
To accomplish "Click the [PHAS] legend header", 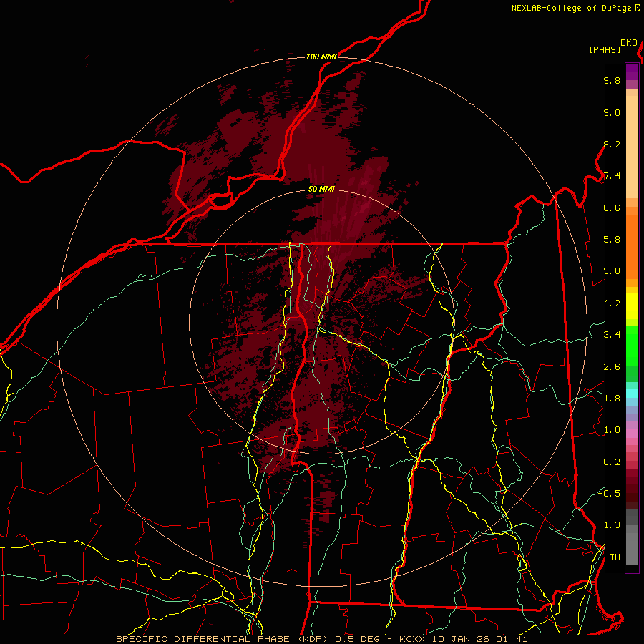I will pos(605,49).
